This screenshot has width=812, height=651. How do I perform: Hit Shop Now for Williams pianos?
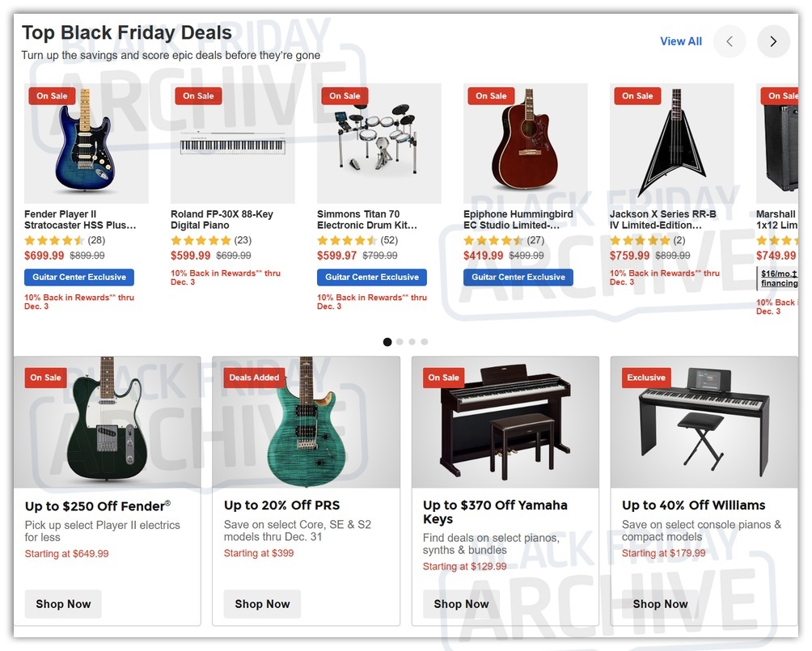tap(660, 604)
